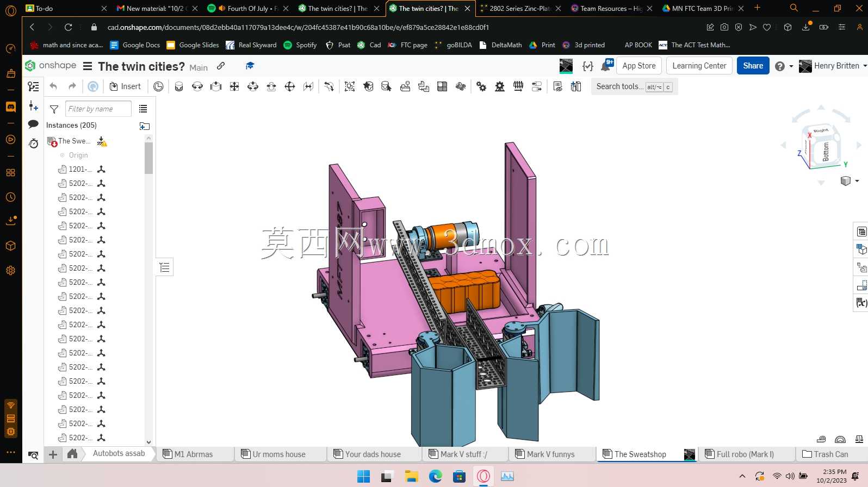Open the Onshape hamburger document menu

87,66
